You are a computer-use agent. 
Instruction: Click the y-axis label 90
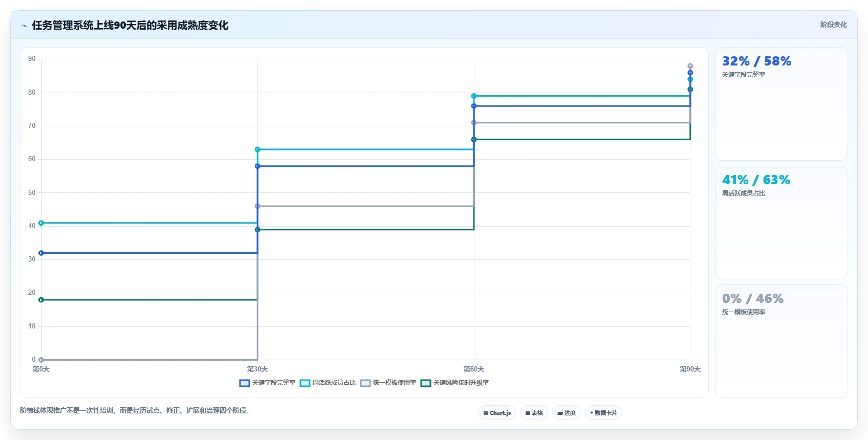(32, 59)
